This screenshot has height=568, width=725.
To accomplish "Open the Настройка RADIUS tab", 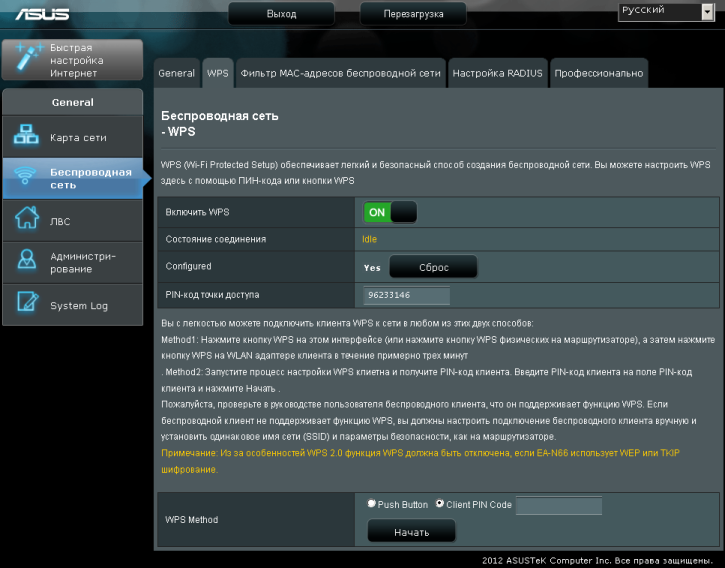I will (497, 73).
